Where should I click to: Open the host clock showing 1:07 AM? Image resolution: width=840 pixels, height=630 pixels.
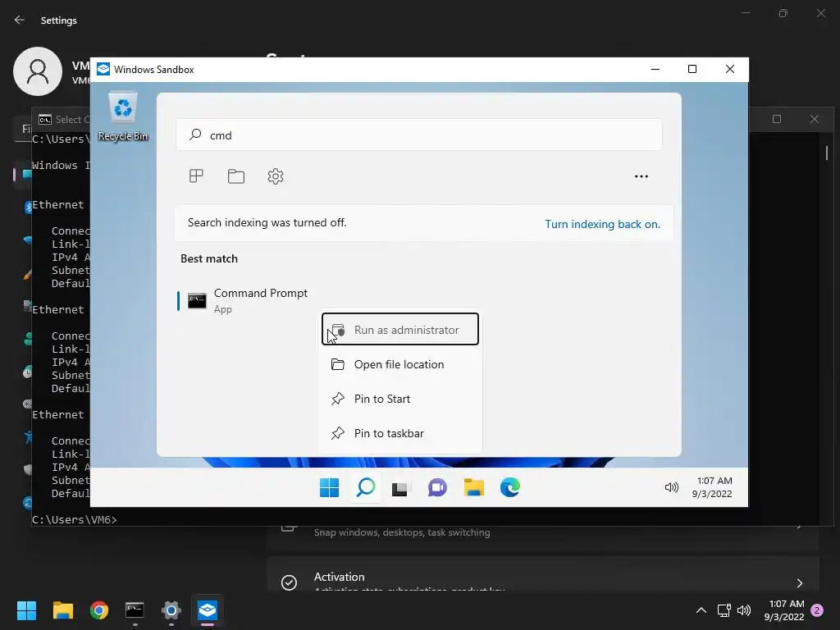tap(785, 610)
